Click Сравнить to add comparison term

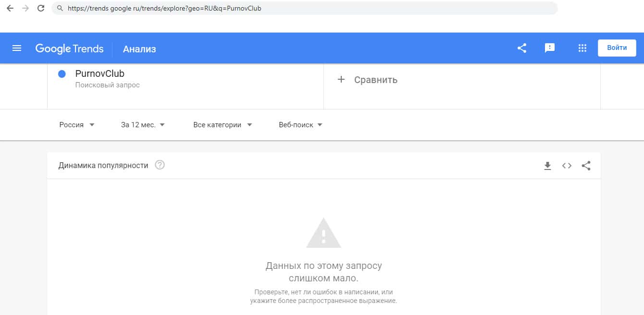point(368,80)
